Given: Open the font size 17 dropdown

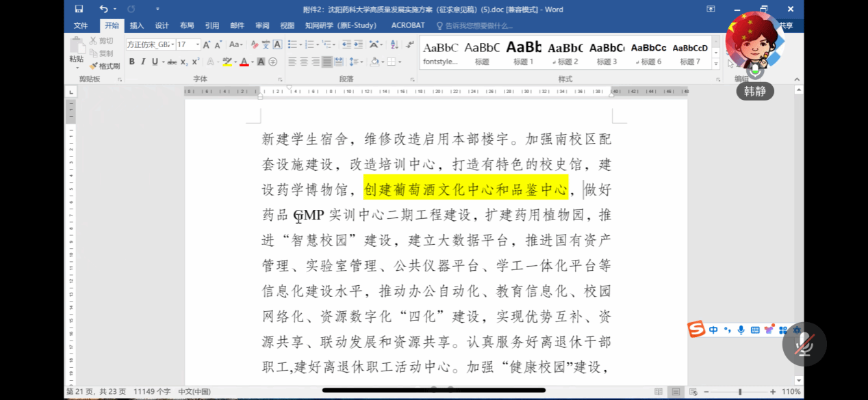Looking at the screenshot, I should tap(198, 44).
